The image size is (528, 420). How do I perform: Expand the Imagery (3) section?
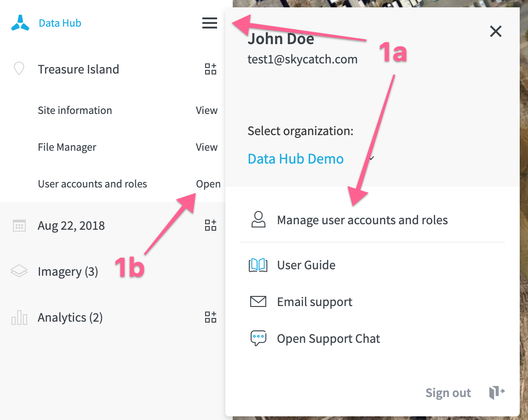pos(68,271)
